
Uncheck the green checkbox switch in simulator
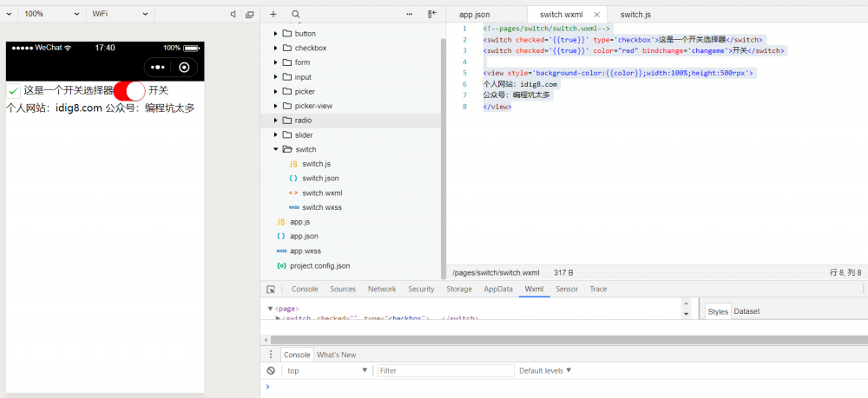point(13,90)
